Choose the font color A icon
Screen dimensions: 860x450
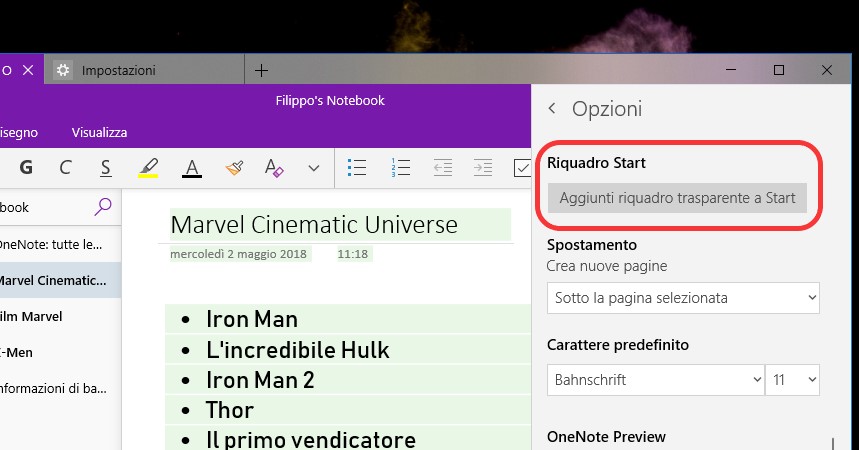point(191,168)
